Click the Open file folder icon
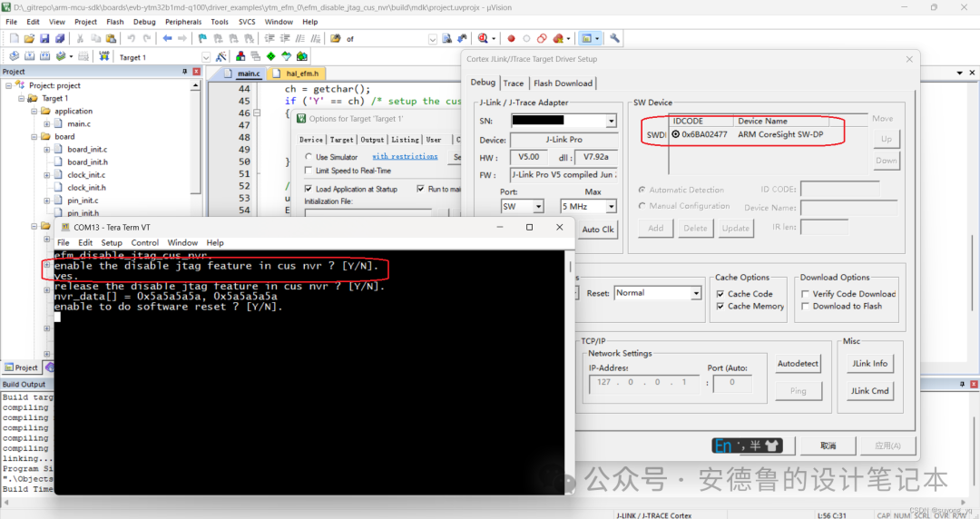The width and height of the screenshot is (980, 519). point(30,38)
